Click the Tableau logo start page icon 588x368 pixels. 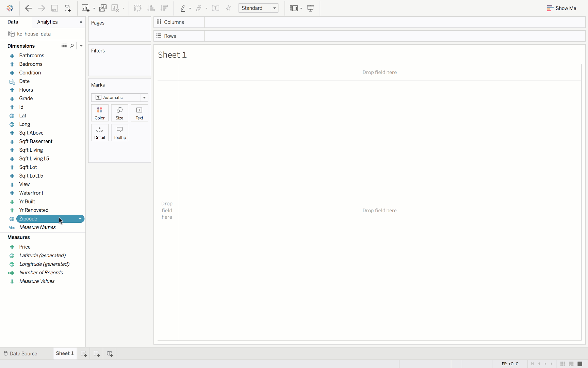click(10, 8)
